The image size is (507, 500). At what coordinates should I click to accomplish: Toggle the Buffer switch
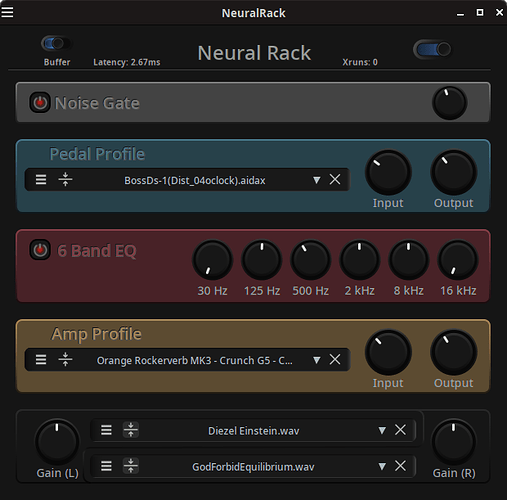(x=56, y=43)
